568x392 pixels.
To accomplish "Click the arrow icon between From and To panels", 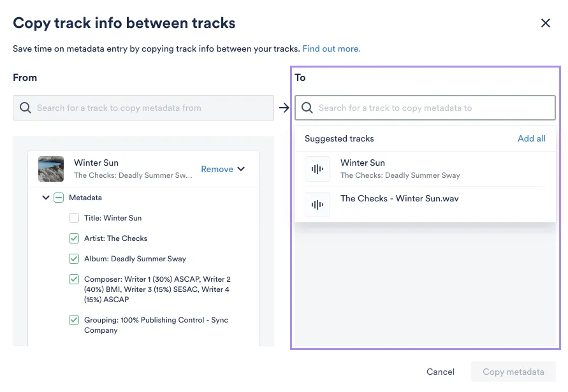I will (x=284, y=108).
